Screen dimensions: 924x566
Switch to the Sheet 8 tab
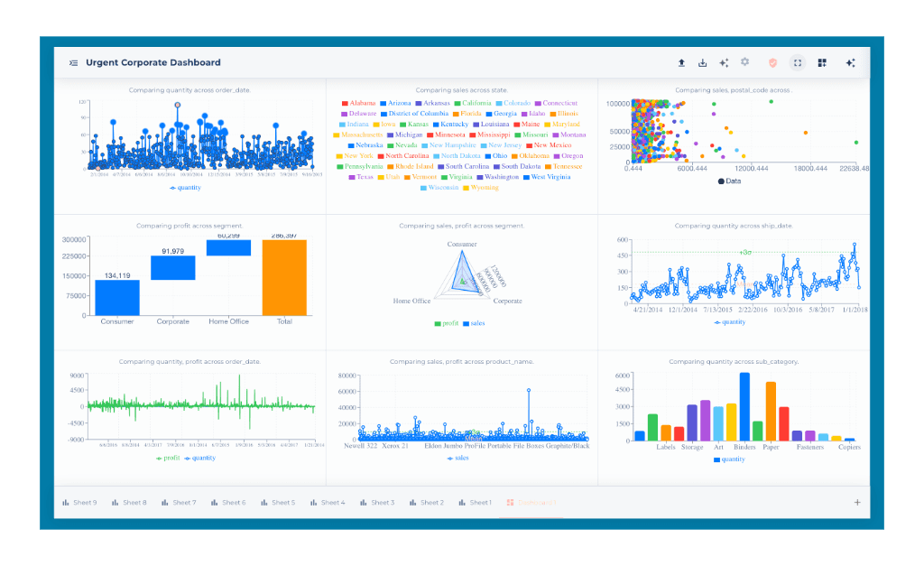pyautogui.click(x=129, y=502)
